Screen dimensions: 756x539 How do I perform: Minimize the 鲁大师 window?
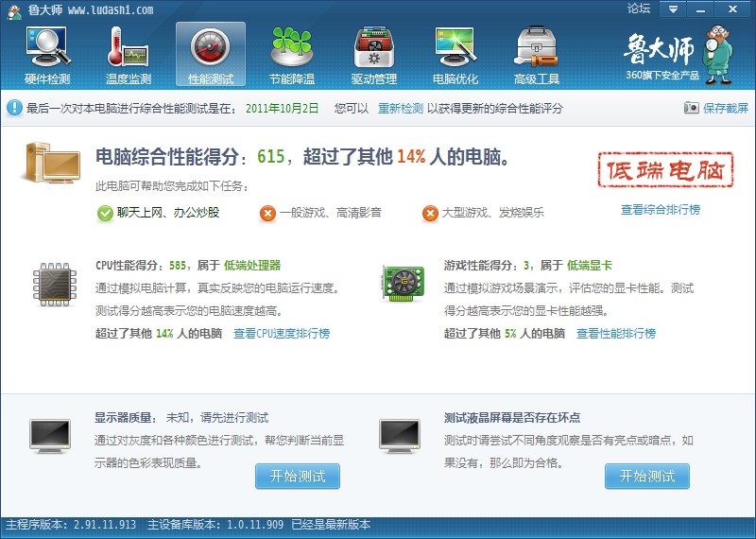point(700,9)
